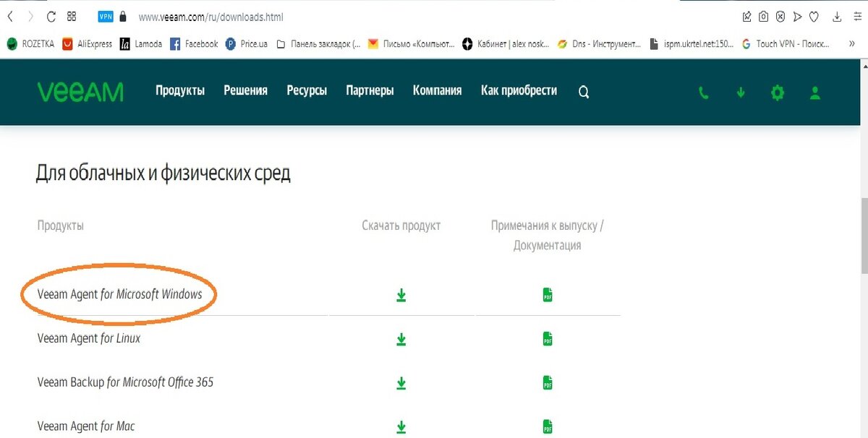Add page to bookmarks with heart icon
The image size is (868, 438).
[x=814, y=16]
